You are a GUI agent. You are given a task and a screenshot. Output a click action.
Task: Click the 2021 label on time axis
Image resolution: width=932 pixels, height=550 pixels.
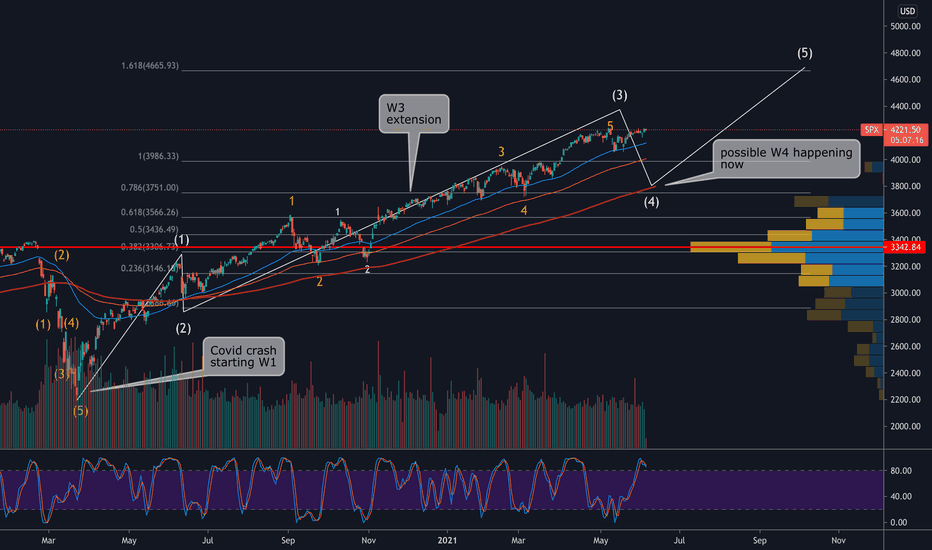[x=447, y=540]
